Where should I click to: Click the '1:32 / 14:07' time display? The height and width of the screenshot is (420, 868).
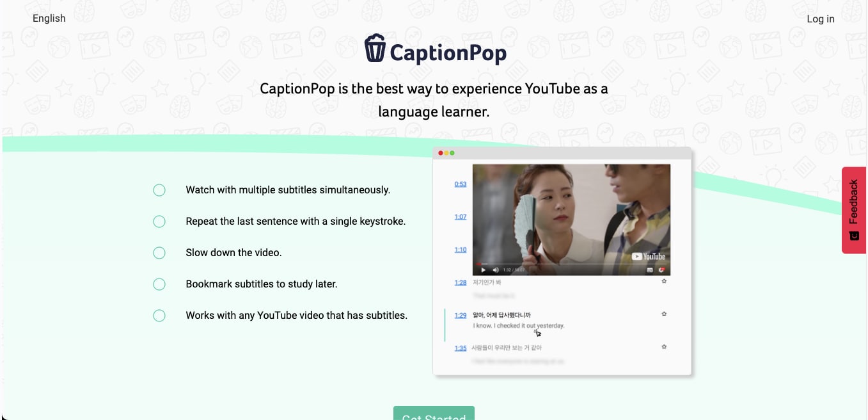pyautogui.click(x=514, y=270)
